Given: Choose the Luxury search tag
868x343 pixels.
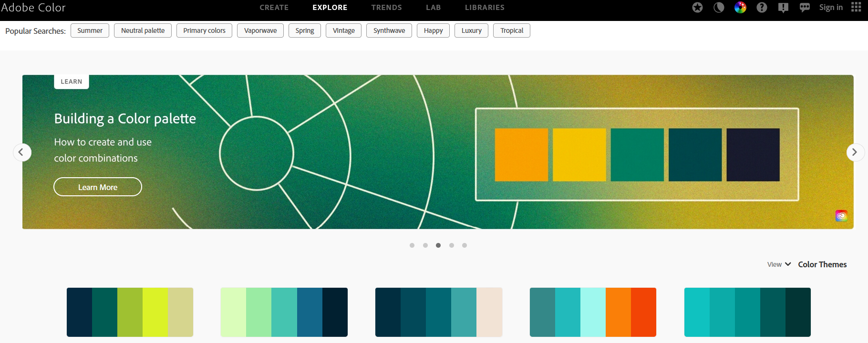Looking at the screenshot, I should pyautogui.click(x=472, y=30).
